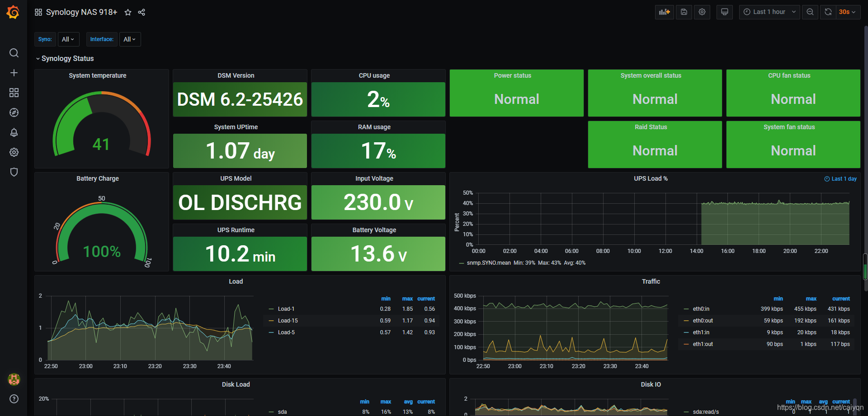The height and width of the screenshot is (416, 868).
Task: Open the UPS Load % panel title menu
Action: (651, 178)
